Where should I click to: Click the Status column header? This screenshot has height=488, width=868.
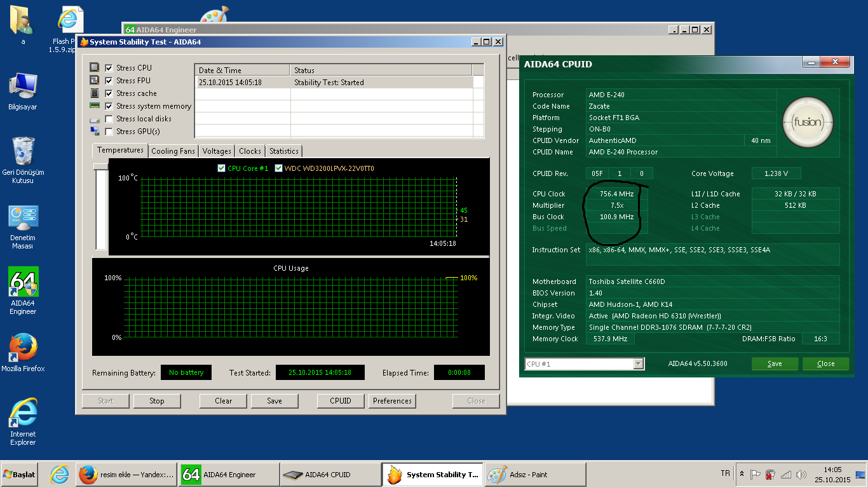click(x=381, y=70)
